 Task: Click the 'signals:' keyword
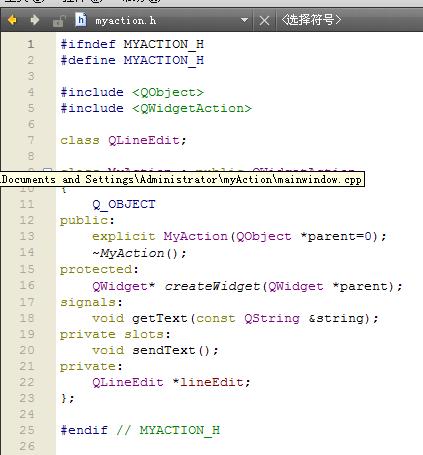[x=91, y=302]
